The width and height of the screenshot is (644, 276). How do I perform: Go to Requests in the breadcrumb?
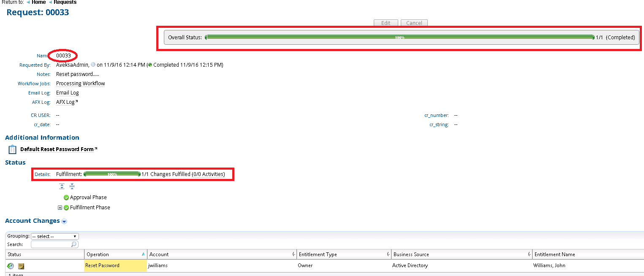(65, 3)
